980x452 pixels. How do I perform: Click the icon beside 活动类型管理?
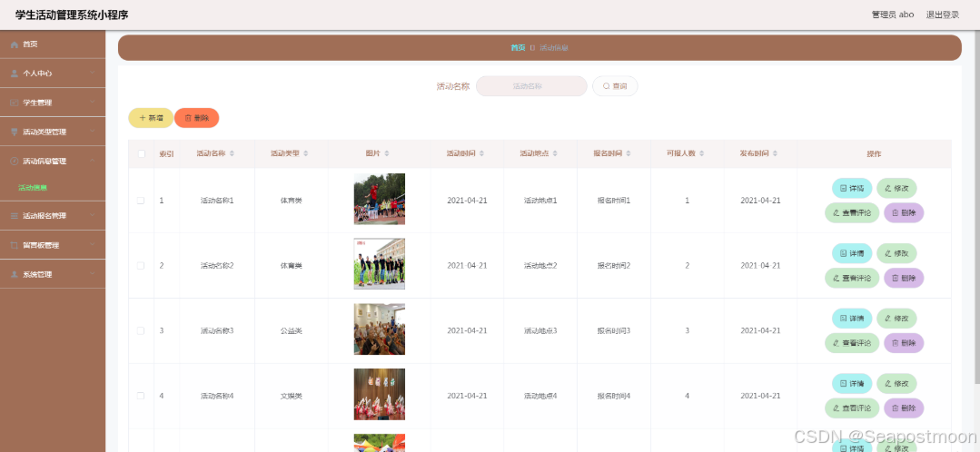pos(15,132)
